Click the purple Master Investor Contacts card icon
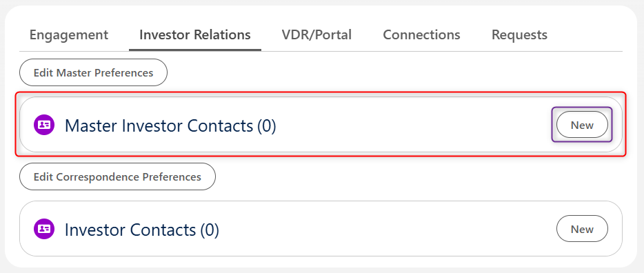This screenshot has width=644, height=273. [x=44, y=125]
